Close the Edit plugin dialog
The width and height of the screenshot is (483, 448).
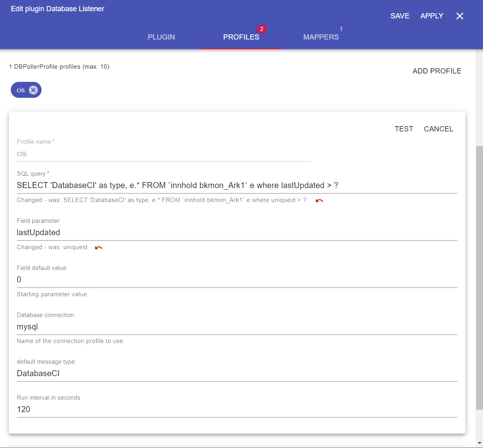pos(460,16)
